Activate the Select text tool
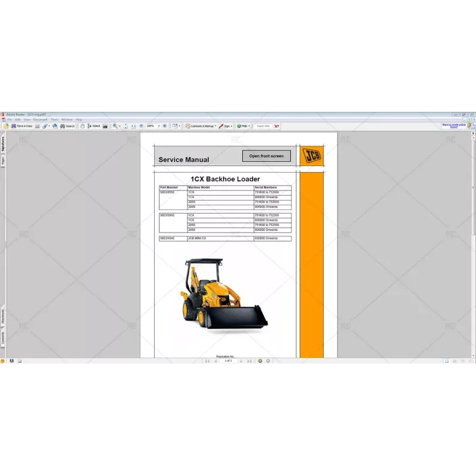This screenshot has width=476, height=476. [x=92, y=126]
